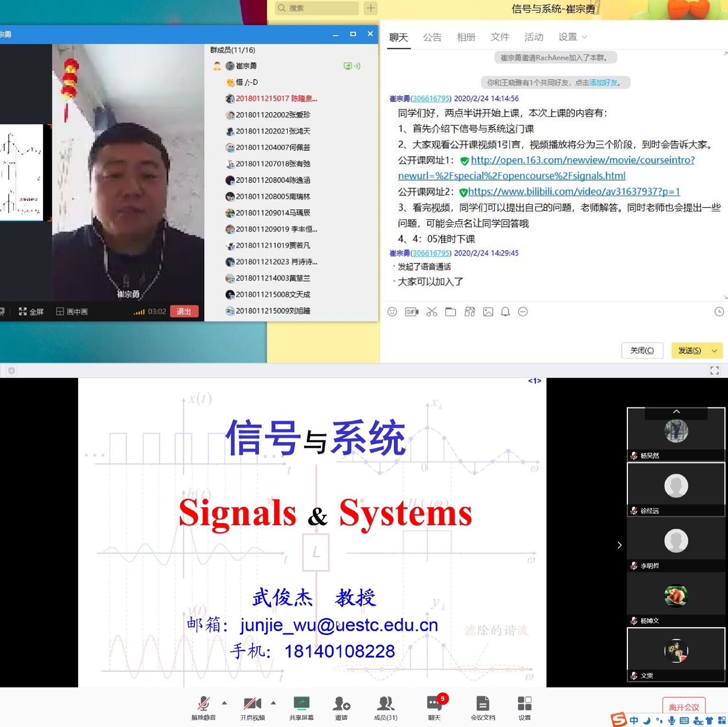
Task: Open the bilibili.com video link
Action: 573,191
